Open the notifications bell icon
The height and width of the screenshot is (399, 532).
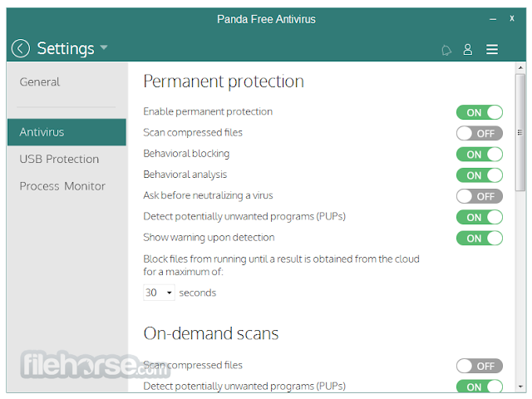446,50
